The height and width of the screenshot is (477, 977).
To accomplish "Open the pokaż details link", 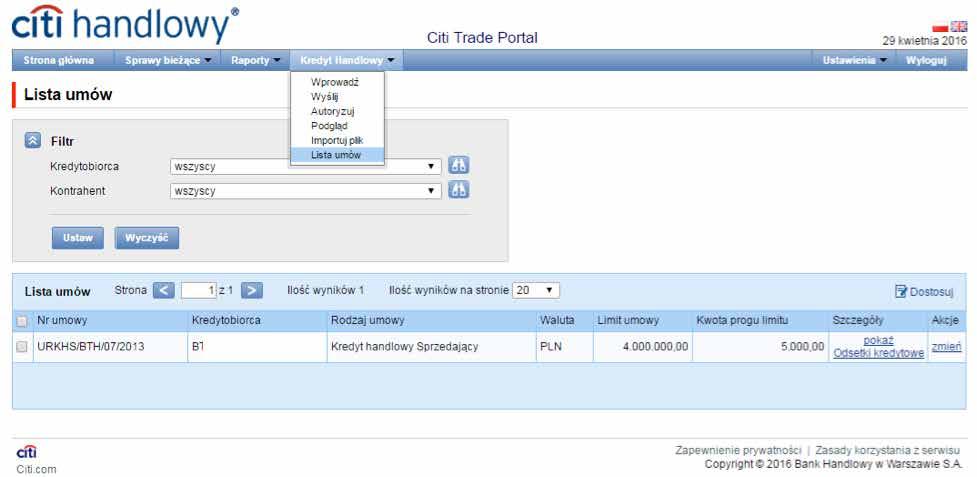I will tap(879, 340).
